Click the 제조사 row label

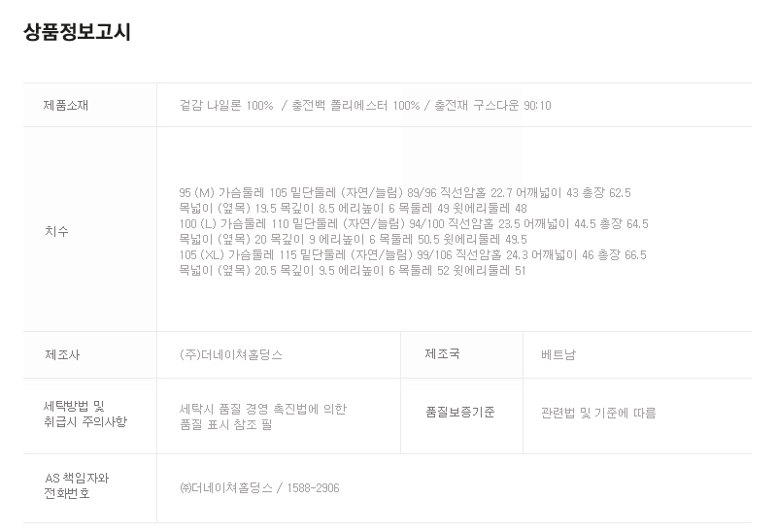62,355
